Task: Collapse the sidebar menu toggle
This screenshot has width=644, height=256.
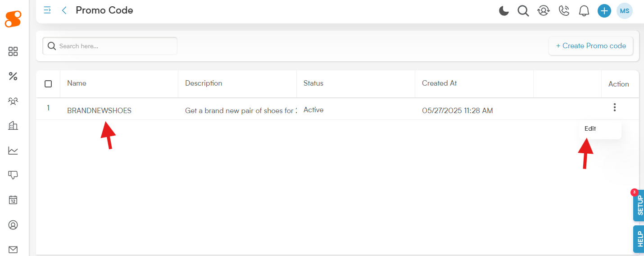Action: click(x=47, y=10)
